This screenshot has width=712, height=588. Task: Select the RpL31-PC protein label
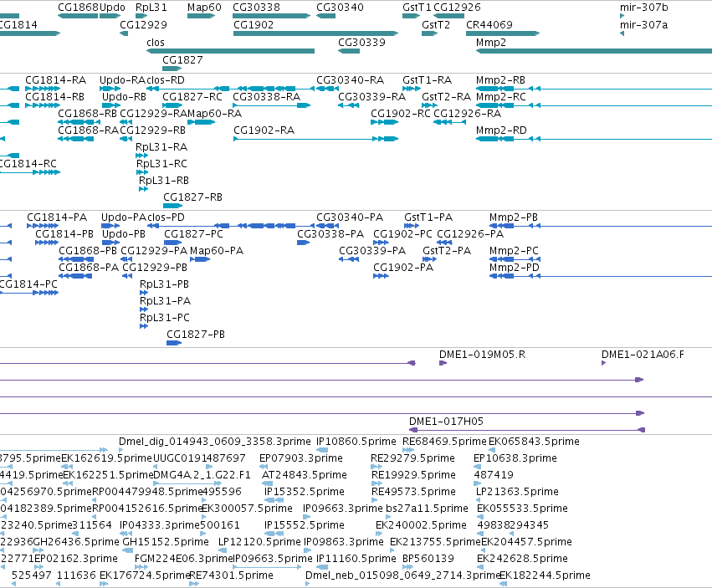(x=164, y=319)
